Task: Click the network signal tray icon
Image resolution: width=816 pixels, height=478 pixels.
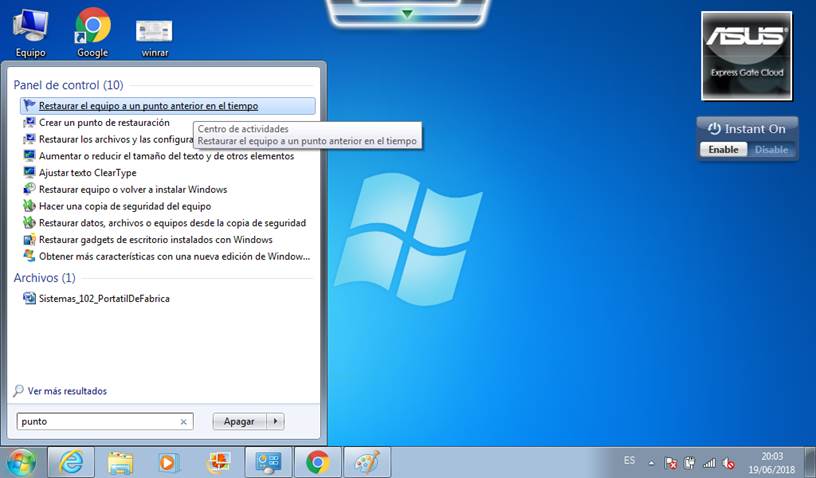Action: pos(710,463)
